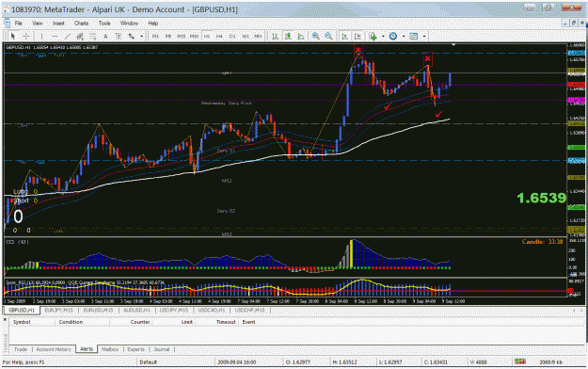Image resolution: width=588 pixels, height=369 pixels.
Task: Expand the templates dropdown arrow
Action: point(424,37)
